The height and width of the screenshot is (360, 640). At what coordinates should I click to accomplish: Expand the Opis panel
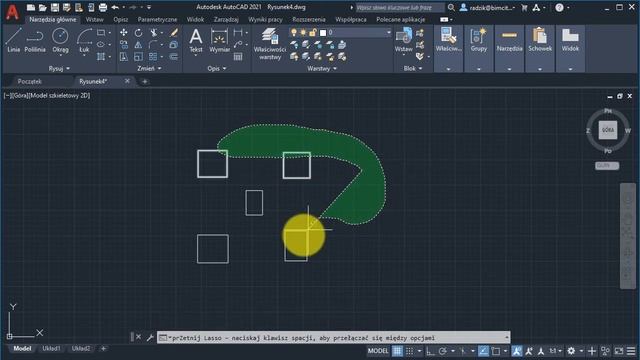(217, 69)
